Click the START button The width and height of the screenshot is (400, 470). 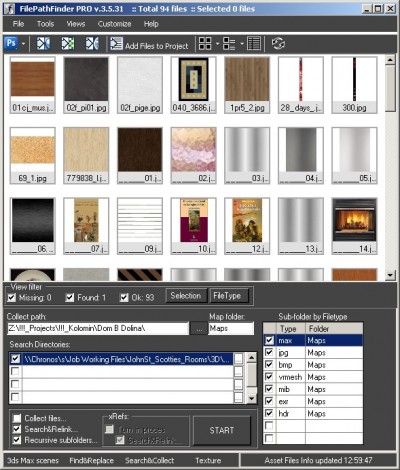[222, 430]
